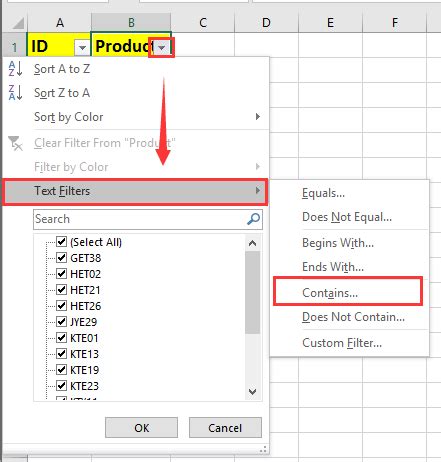The height and width of the screenshot is (462, 441).
Task: Click the value list scrollbar thumb
Action: (252, 293)
